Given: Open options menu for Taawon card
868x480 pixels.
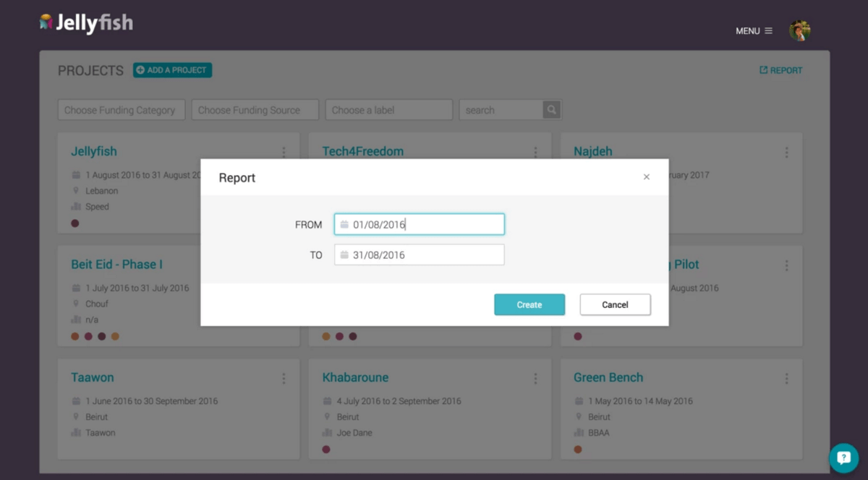Looking at the screenshot, I should coord(284,379).
